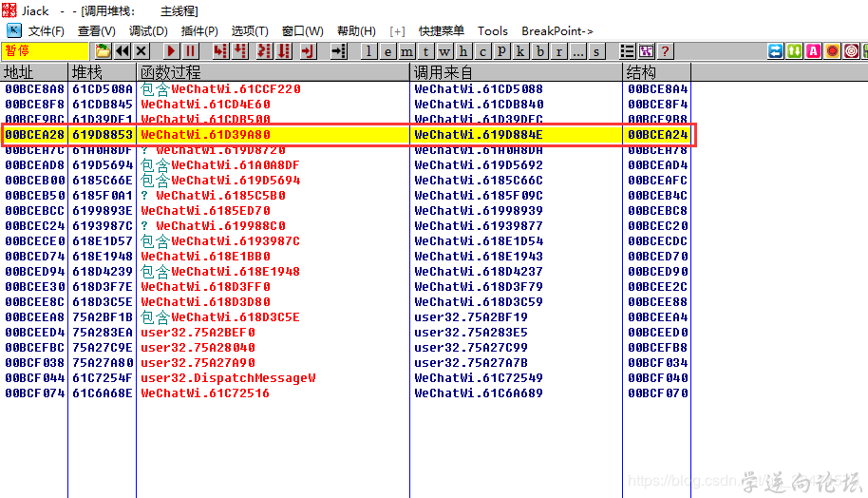
Task: Open the 调试(D) menu
Action: point(148,31)
